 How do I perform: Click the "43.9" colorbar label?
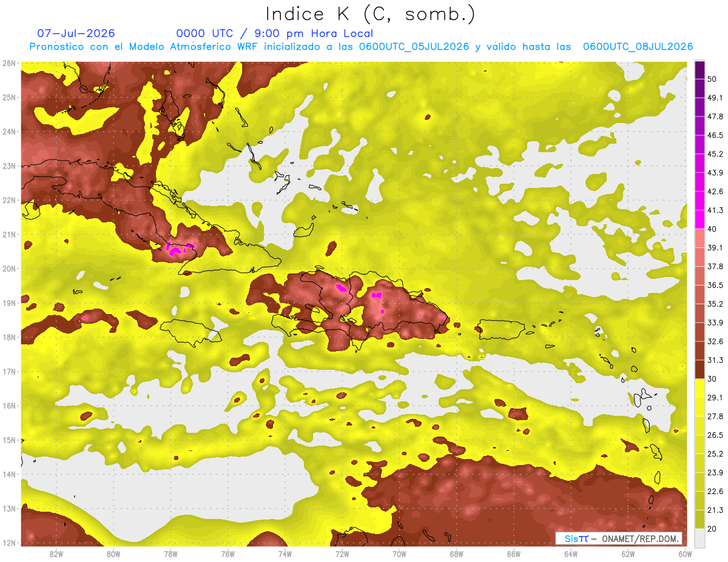pos(715,173)
